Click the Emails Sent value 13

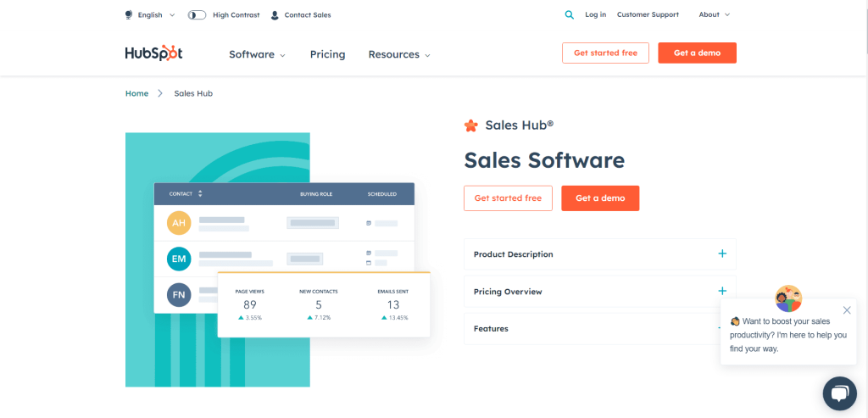pyautogui.click(x=393, y=304)
